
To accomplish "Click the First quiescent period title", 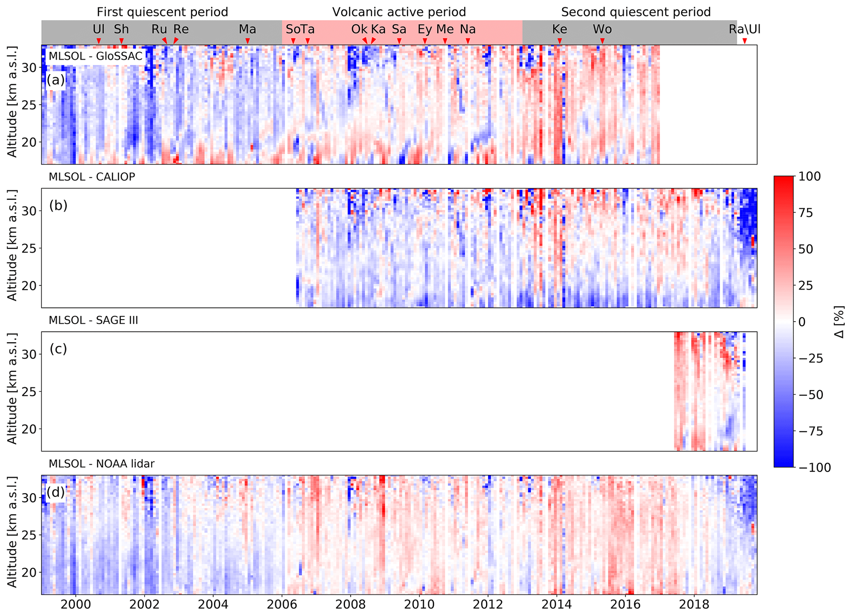I will [162, 12].
